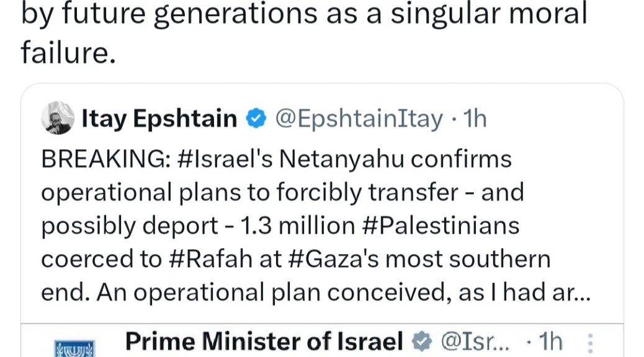
Task: Expand the truncated quoted text ending in "ar..."
Action: coord(575,293)
